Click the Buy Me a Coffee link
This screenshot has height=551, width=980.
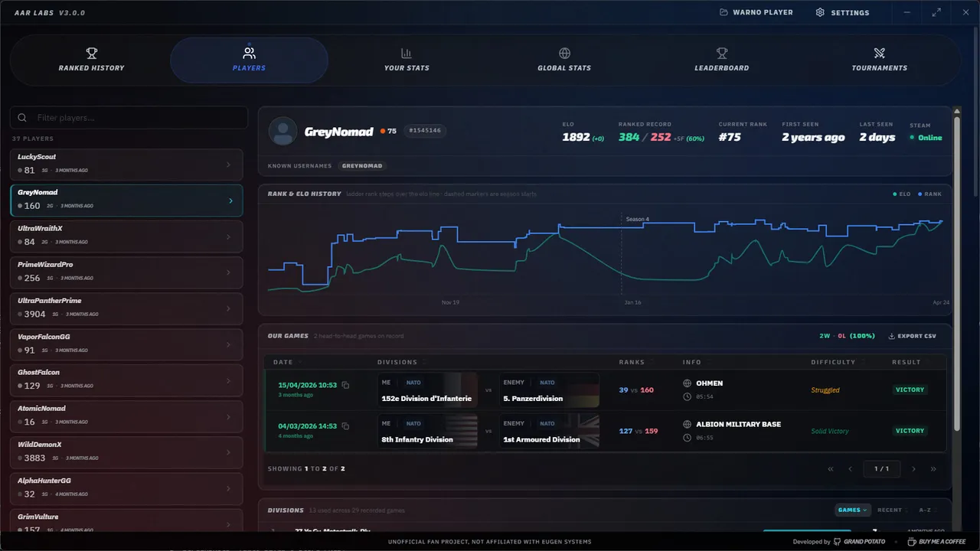point(936,542)
